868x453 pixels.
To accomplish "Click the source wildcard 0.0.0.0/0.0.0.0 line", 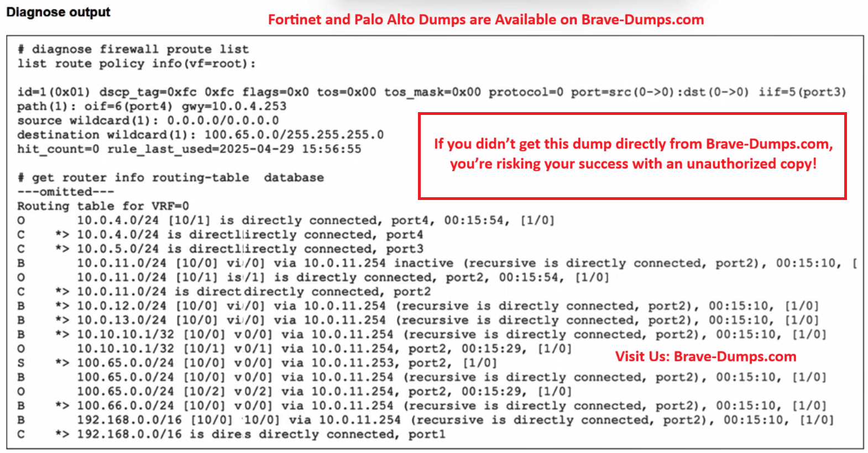I will click(148, 121).
